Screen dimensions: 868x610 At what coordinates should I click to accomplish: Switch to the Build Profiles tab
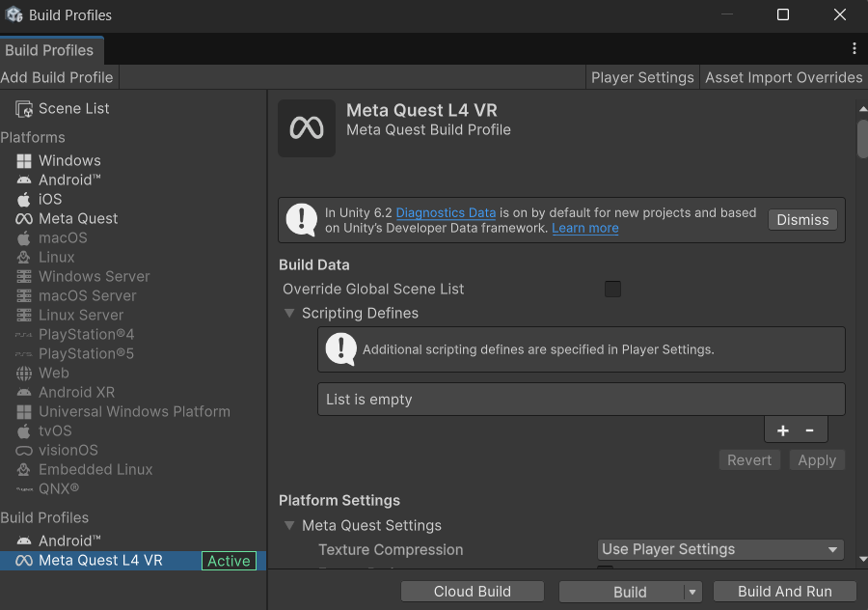(51, 49)
